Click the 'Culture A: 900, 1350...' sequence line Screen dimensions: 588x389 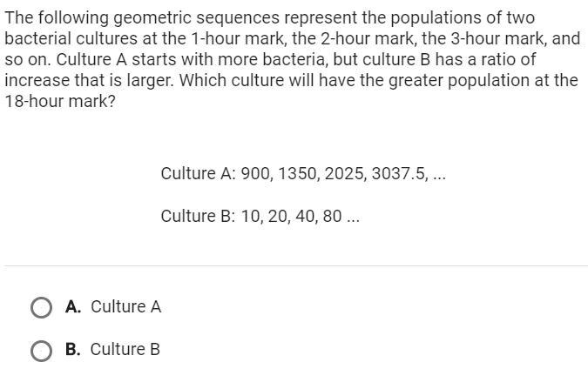point(302,174)
